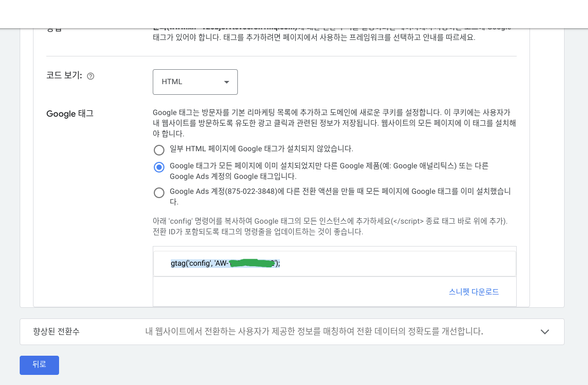Click the instruction text starting '아래 'config' 명령어를'
Viewport: 588px width, 385px height.
(x=330, y=226)
